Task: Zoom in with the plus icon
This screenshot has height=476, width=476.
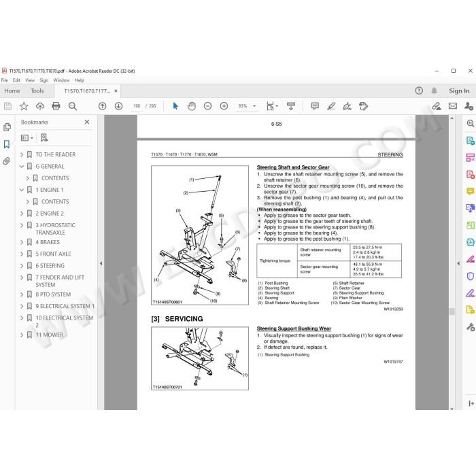Action: coord(224,106)
